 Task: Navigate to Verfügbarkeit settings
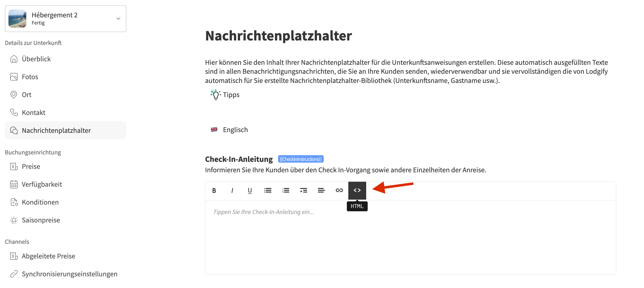click(x=42, y=184)
